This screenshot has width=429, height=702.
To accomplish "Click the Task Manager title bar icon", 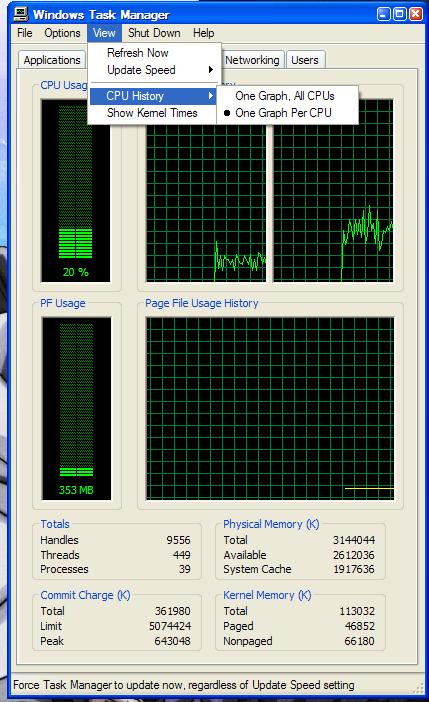I will pyautogui.click(x=21, y=14).
